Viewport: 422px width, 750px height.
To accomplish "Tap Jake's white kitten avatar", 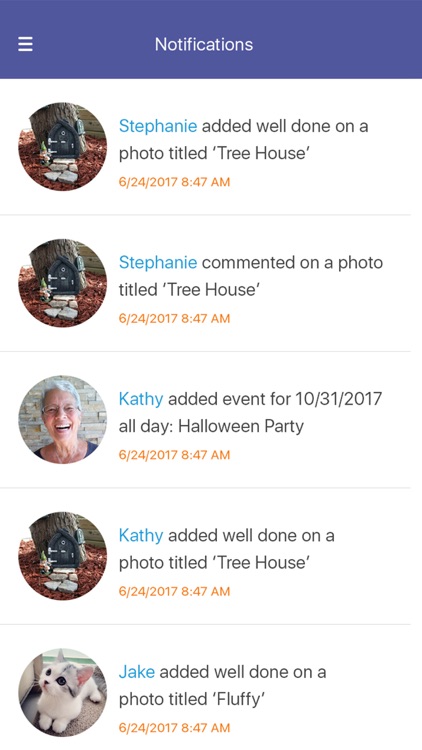I will pos(63,693).
